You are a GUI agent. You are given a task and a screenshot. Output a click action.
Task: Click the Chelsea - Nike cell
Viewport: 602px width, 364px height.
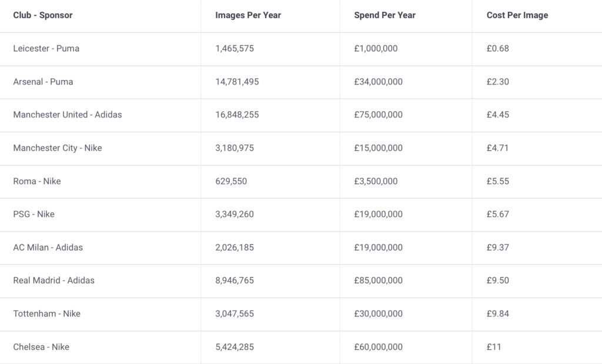coord(41,347)
